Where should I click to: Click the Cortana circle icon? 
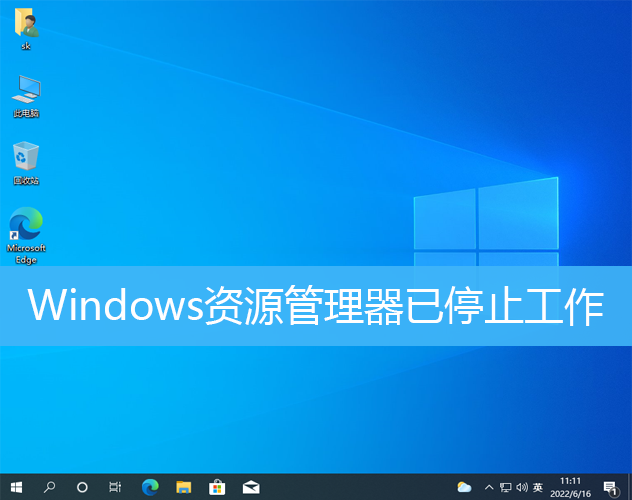click(82, 487)
